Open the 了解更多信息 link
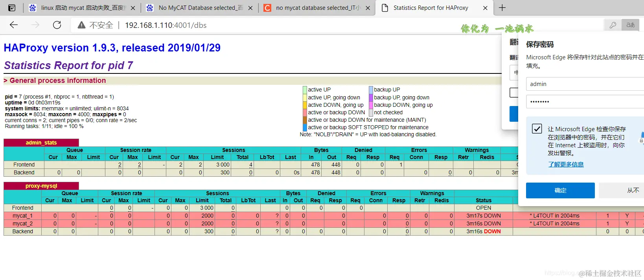 pyautogui.click(x=566, y=164)
